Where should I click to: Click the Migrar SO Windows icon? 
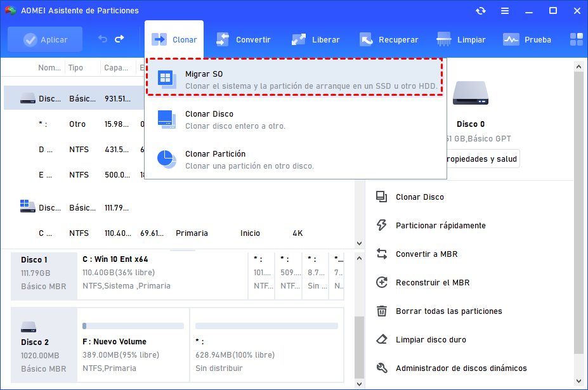point(166,79)
